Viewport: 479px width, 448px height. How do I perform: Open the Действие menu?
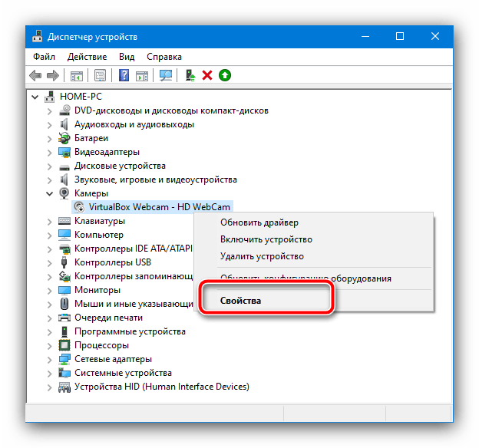click(87, 57)
